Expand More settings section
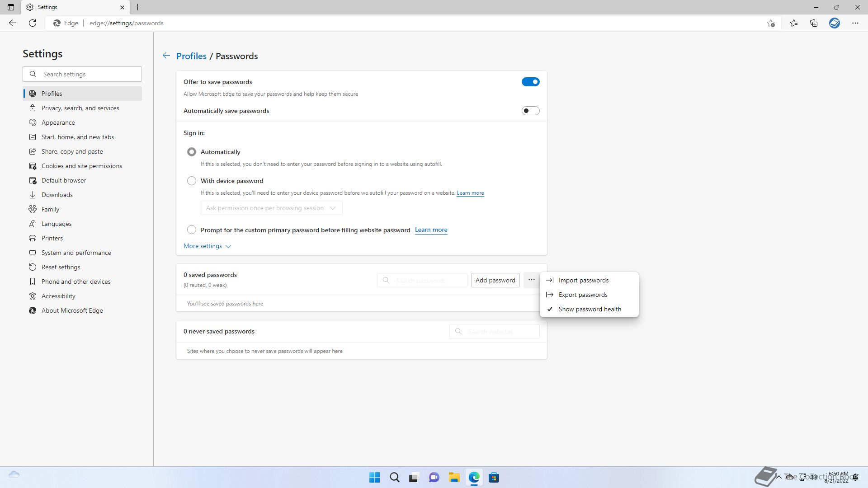 (207, 246)
